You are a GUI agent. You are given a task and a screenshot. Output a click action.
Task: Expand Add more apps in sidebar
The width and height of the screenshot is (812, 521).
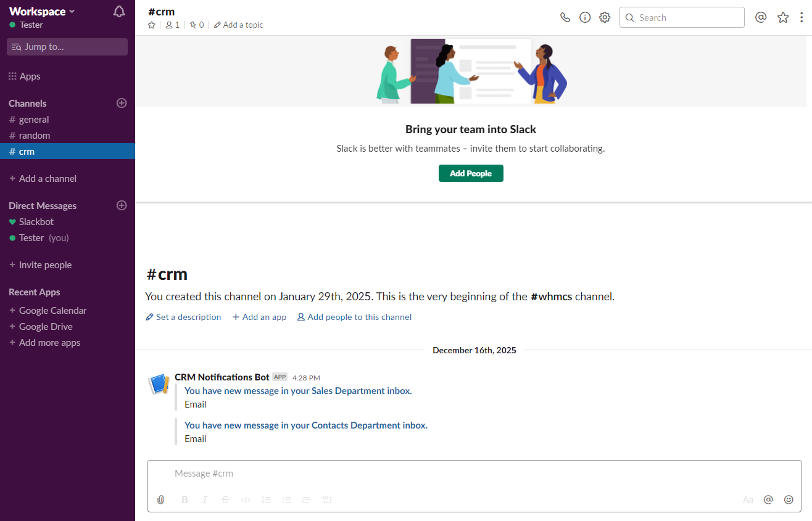click(49, 343)
